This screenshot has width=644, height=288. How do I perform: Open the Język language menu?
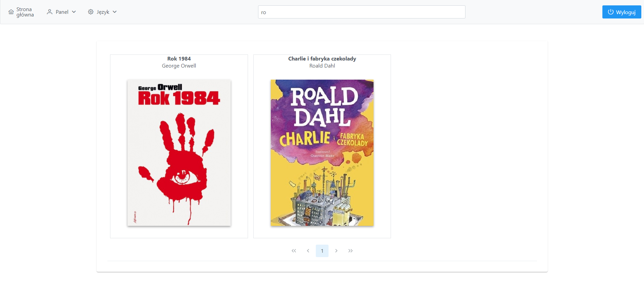(102, 12)
